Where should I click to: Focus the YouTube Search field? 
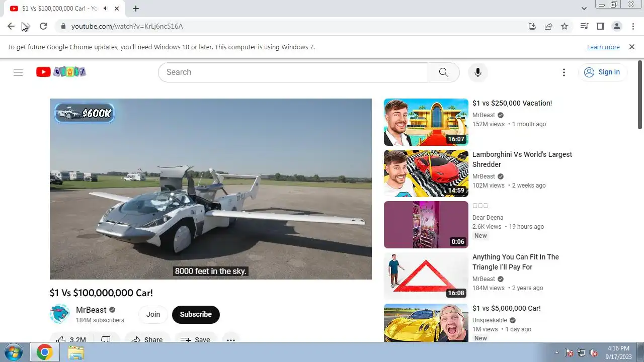(x=293, y=72)
